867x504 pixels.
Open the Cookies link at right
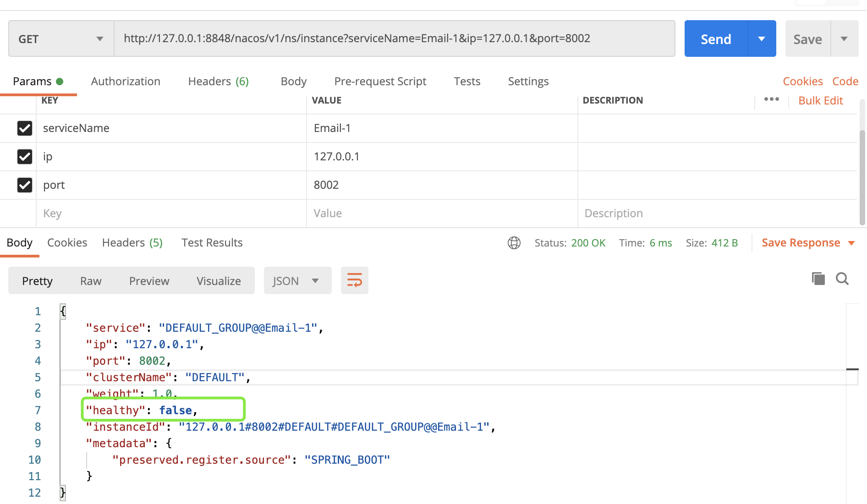pyautogui.click(x=803, y=82)
